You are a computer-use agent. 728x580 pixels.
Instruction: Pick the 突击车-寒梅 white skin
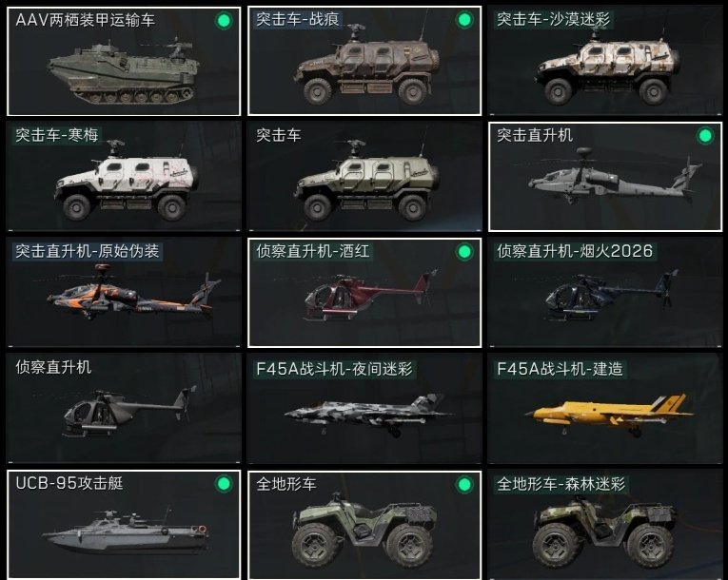pyautogui.click(x=124, y=176)
